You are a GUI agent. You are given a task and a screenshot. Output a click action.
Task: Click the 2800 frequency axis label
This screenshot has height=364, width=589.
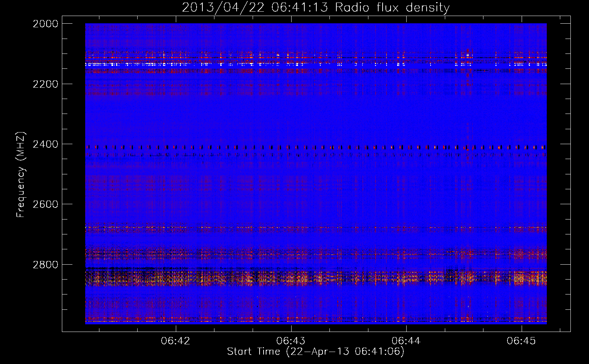(46, 265)
